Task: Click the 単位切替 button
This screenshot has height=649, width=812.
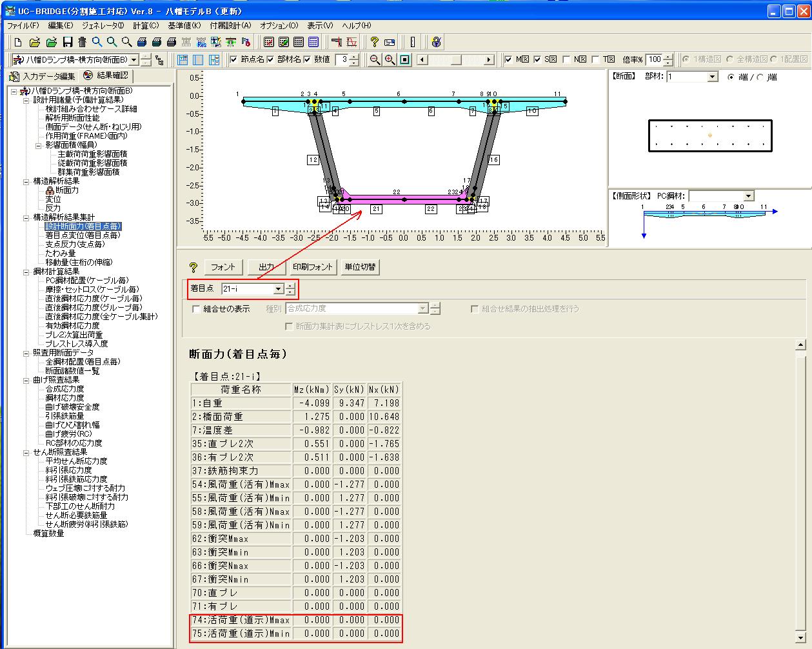Action: tap(360, 267)
